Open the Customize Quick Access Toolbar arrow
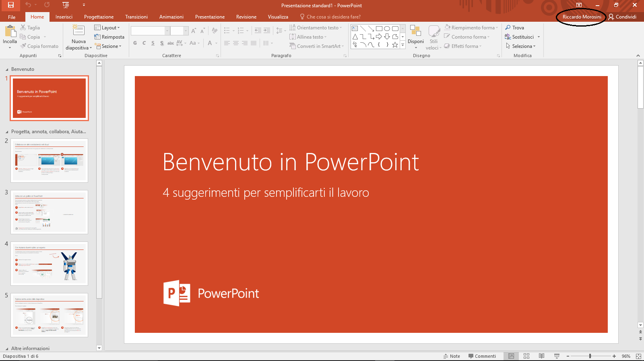This screenshot has width=644, height=361. tap(84, 5)
